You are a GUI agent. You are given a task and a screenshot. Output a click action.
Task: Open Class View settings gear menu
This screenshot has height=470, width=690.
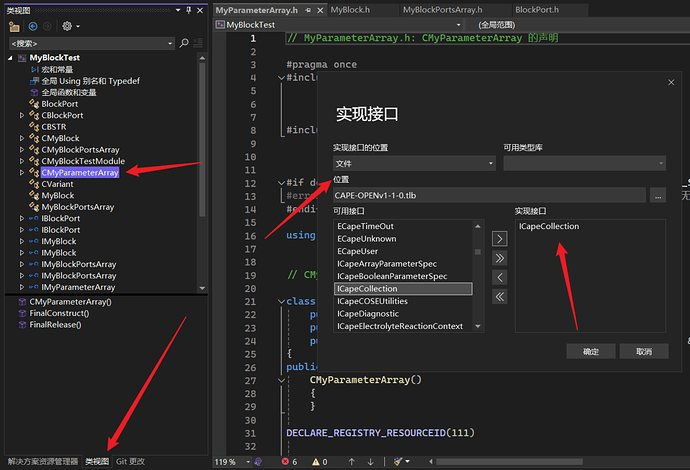67,26
